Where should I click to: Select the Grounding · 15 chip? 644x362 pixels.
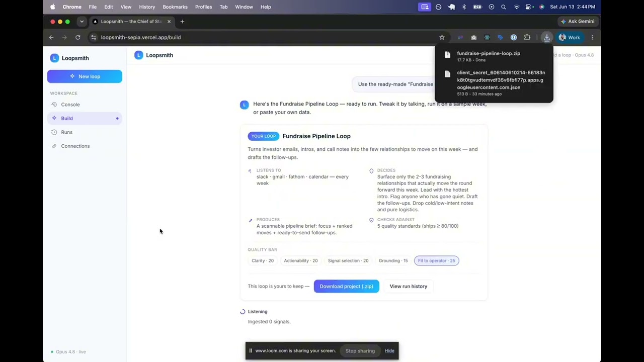point(393,260)
